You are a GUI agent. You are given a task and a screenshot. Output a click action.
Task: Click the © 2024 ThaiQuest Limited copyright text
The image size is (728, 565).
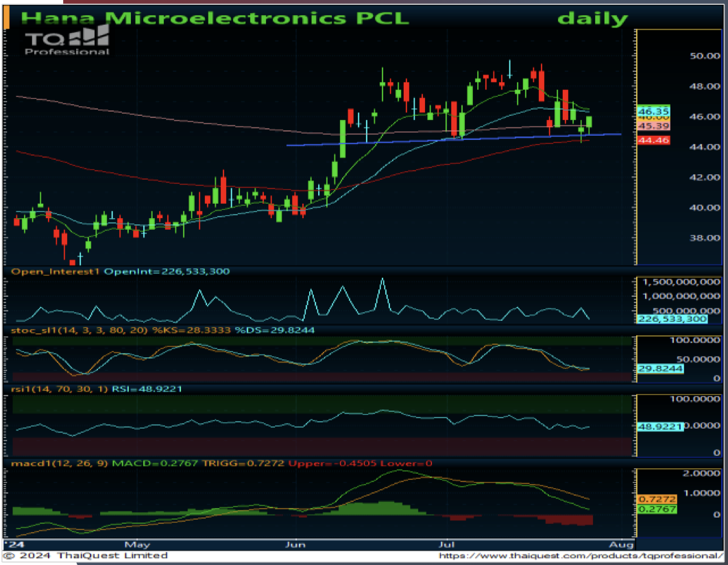click(x=86, y=555)
